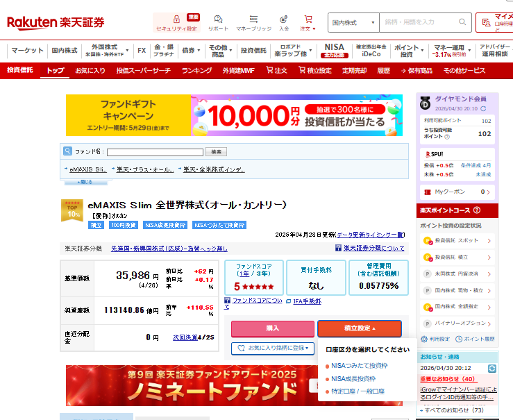The image size is (513, 420).
Task: Open the eMAXIS Sli.. recent fund link
Action: [88, 169]
